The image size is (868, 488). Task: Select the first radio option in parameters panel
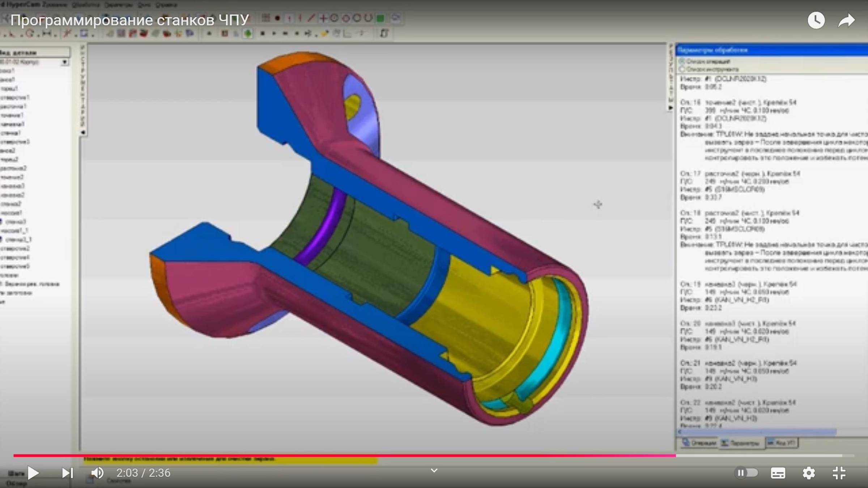pos(682,61)
